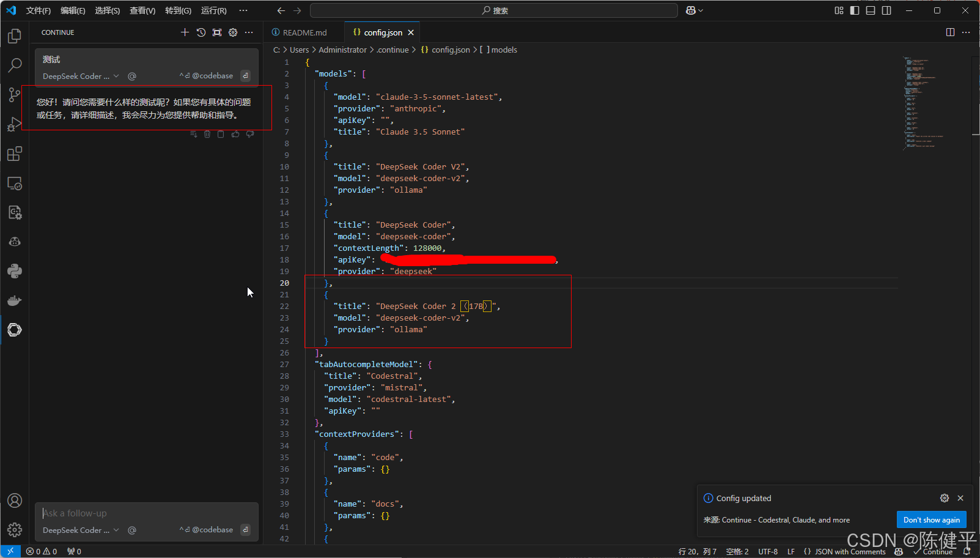Expand model selector in follow-up box
This screenshot has width=980, height=558.
[x=81, y=530]
